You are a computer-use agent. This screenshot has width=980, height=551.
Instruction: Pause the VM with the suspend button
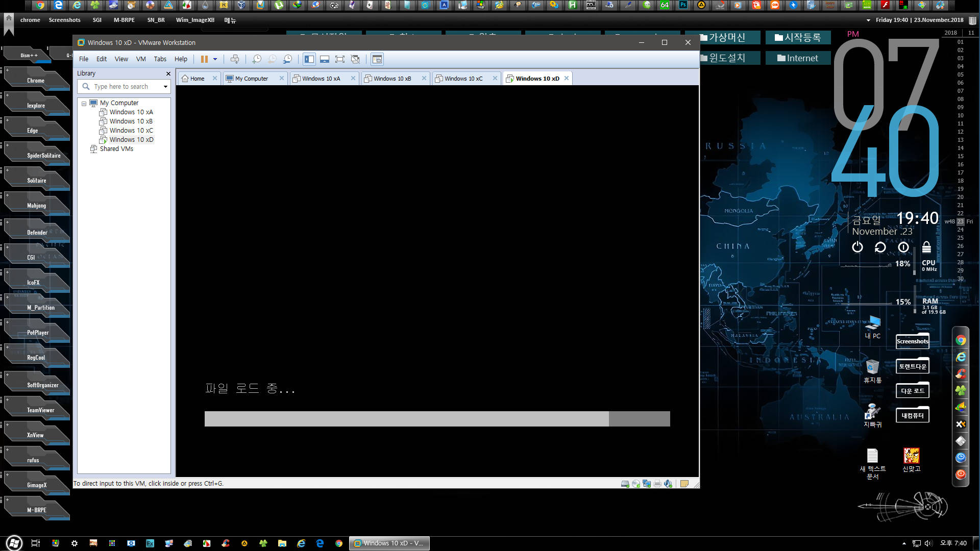coord(204,59)
